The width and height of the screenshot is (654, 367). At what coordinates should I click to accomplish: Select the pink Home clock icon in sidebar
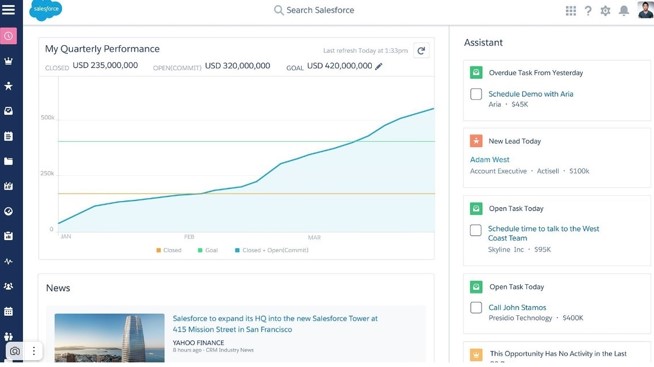click(x=8, y=36)
